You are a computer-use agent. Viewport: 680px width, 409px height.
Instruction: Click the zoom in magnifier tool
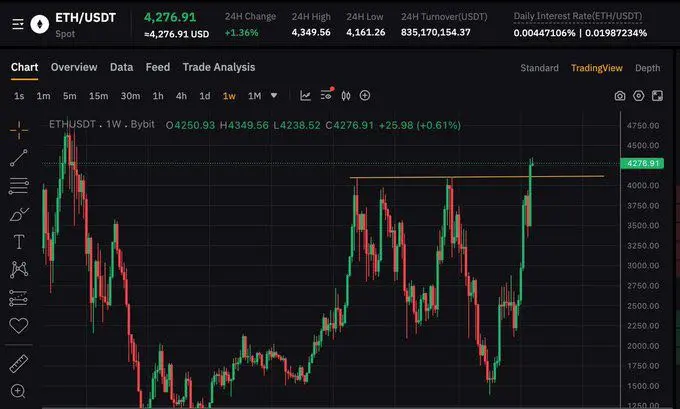[18, 391]
